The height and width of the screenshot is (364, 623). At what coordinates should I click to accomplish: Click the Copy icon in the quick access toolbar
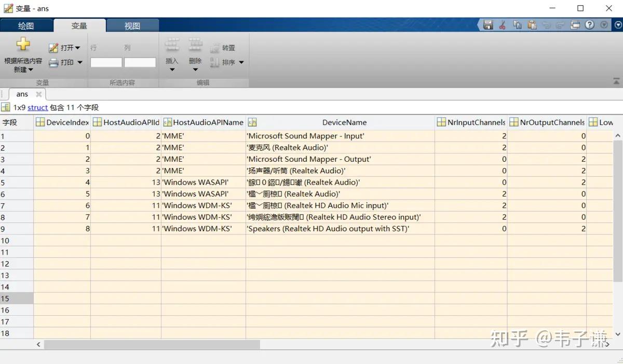click(x=517, y=24)
